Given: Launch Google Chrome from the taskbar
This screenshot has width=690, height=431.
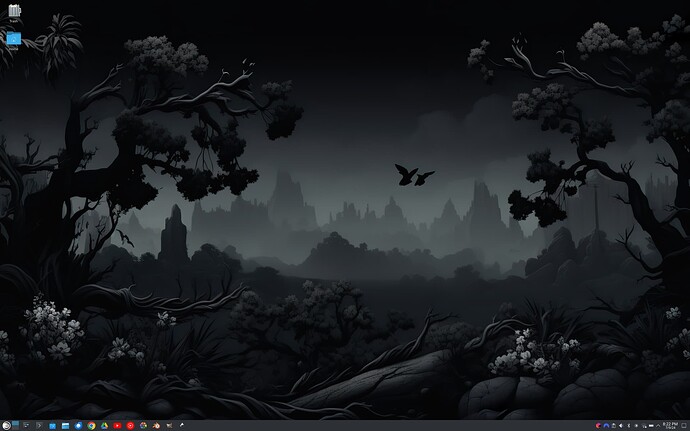Looking at the screenshot, I should (91, 425).
